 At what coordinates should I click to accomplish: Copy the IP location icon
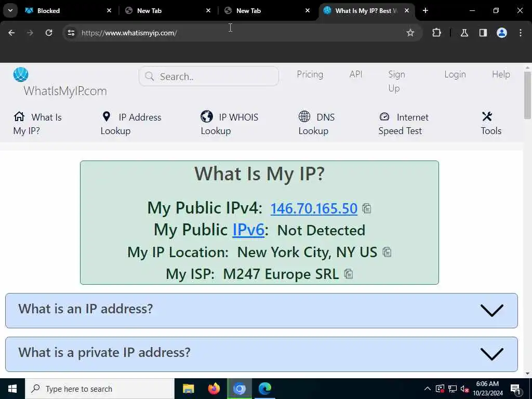pos(387,252)
